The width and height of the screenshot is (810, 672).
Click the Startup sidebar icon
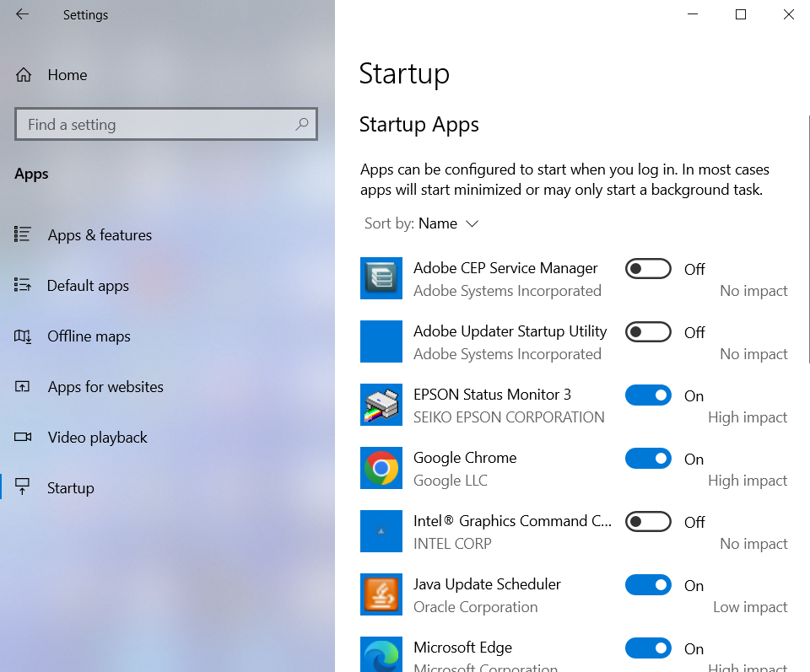coord(22,487)
